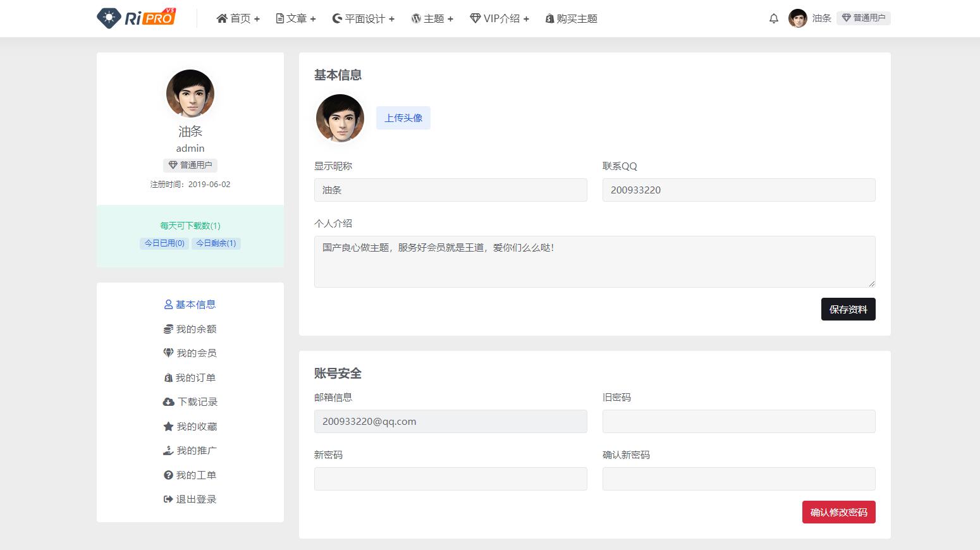This screenshot has width=980, height=550.
Task: Click the notification bell icon
Action: click(x=773, y=18)
